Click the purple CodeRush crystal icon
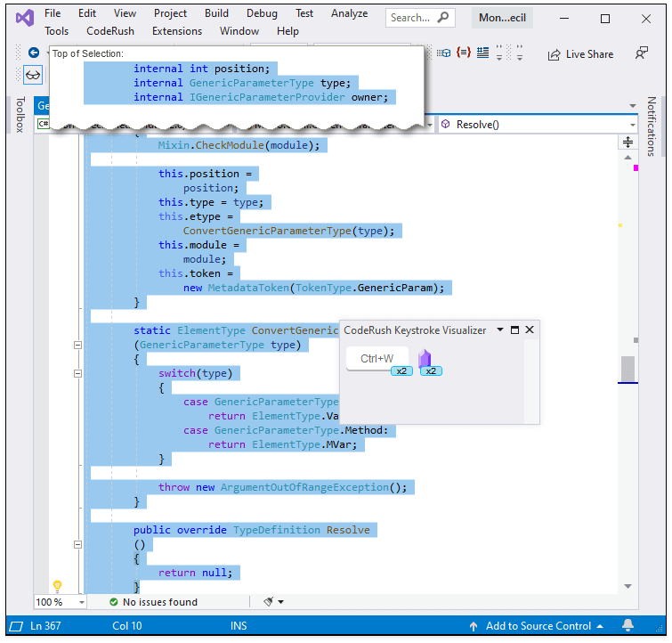 (x=425, y=359)
